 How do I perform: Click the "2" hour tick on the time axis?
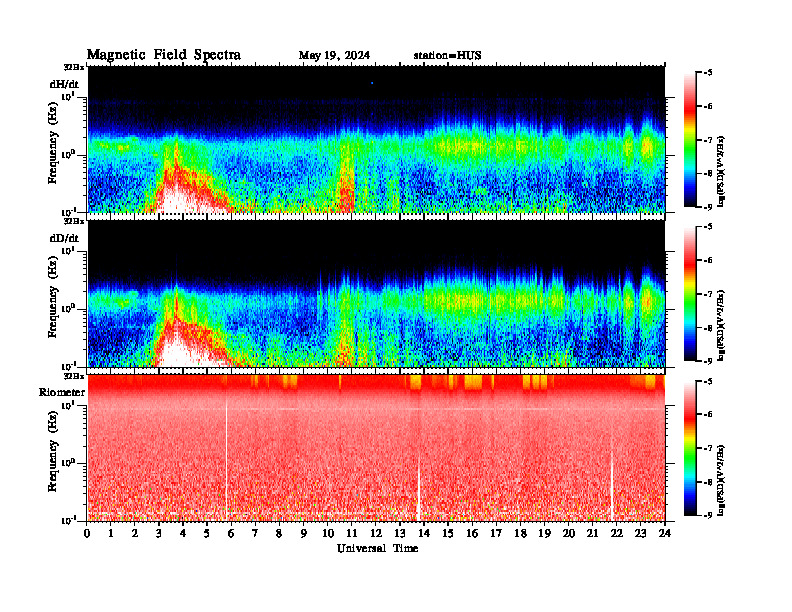point(135,533)
